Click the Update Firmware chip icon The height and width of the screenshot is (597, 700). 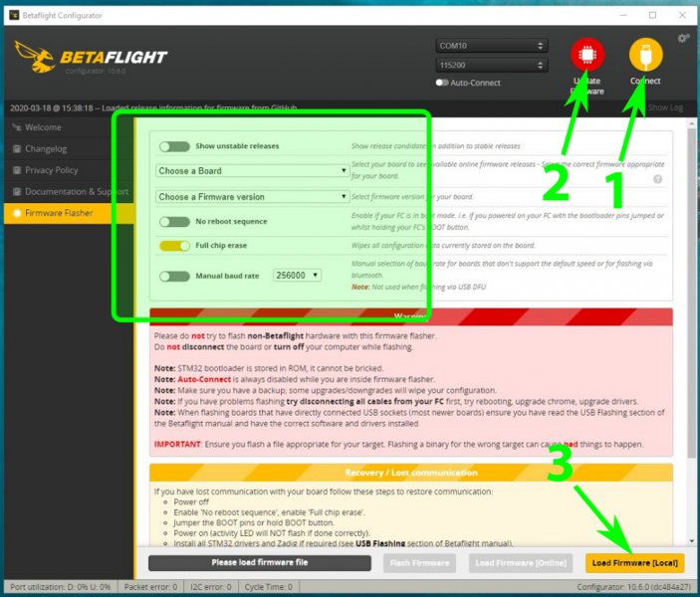click(587, 55)
